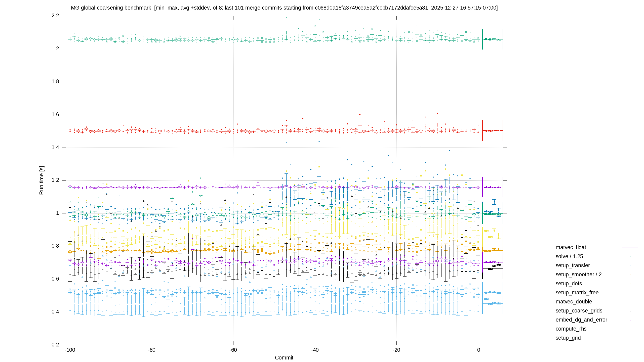Click the 'Commit' x-axis label
This screenshot has width=644, height=362.
(x=284, y=358)
